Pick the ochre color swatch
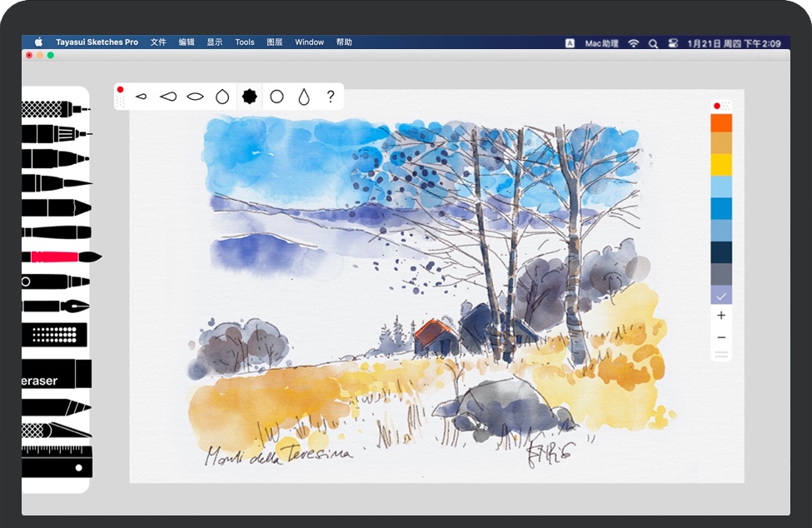 (x=721, y=143)
